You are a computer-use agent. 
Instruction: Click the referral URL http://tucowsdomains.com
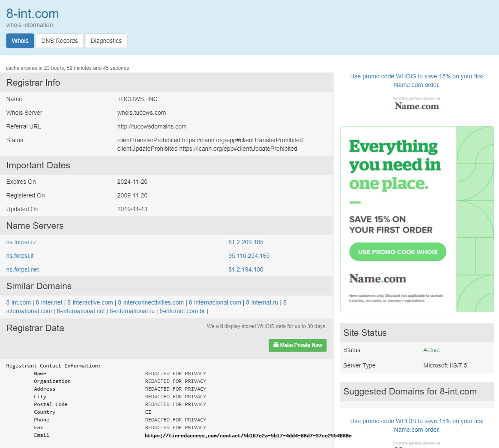[x=152, y=126]
